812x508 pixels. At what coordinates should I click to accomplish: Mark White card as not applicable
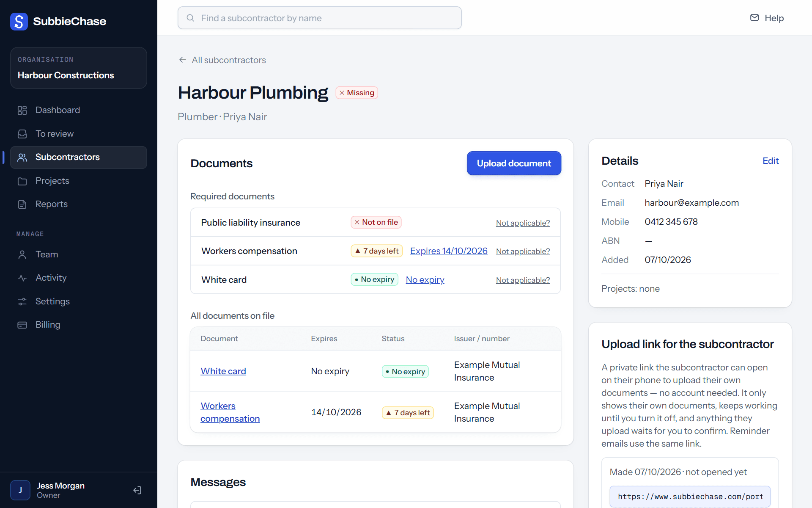[x=523, y=280]
